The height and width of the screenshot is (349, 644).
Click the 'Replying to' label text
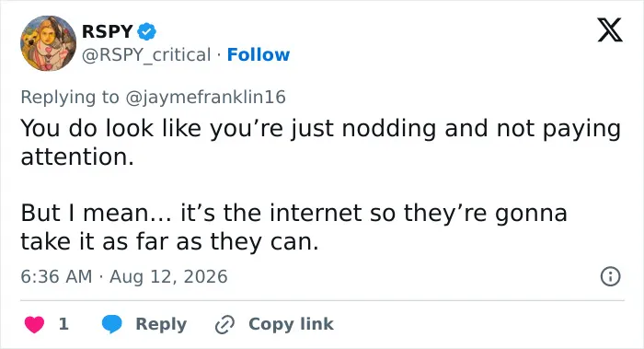coord(70,98)
